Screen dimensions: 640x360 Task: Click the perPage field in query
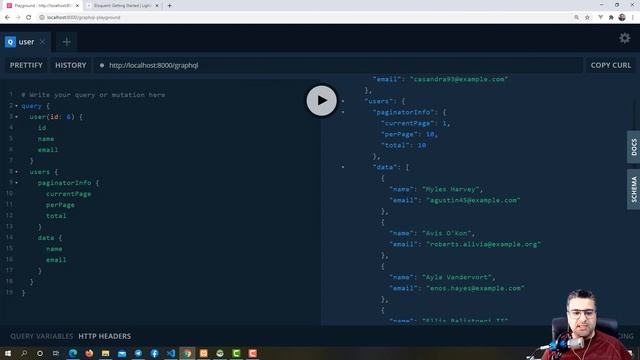(x=60, y=205)
